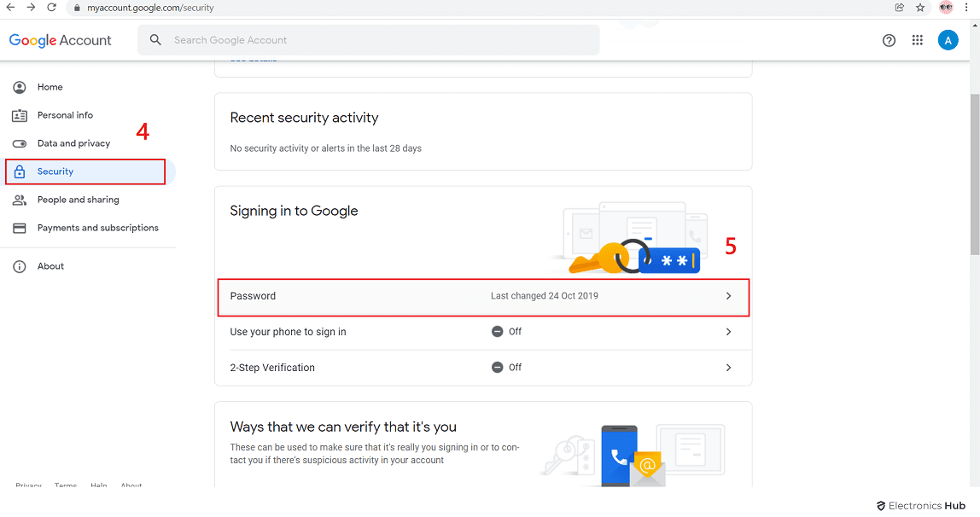The width and height of the screenshot is (980, 517).
Task: Go to Data and privacy section
Action: coord(73,143)
